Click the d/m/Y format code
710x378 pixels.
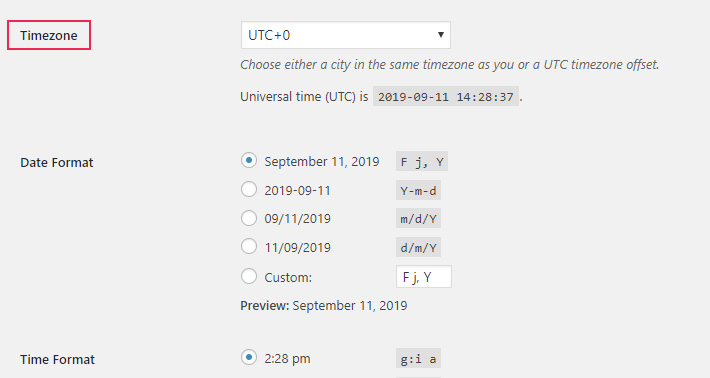(418, 248)
